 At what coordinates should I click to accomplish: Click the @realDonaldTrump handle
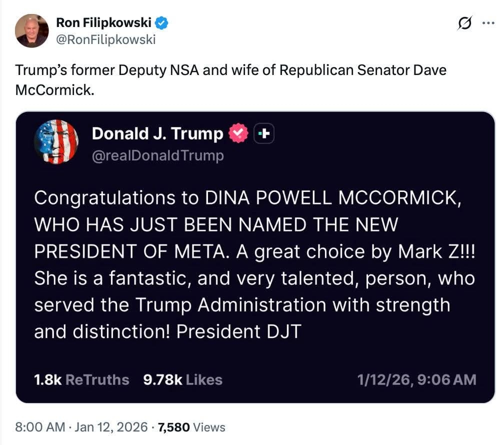pyautogui.click(x=158, y=156)
